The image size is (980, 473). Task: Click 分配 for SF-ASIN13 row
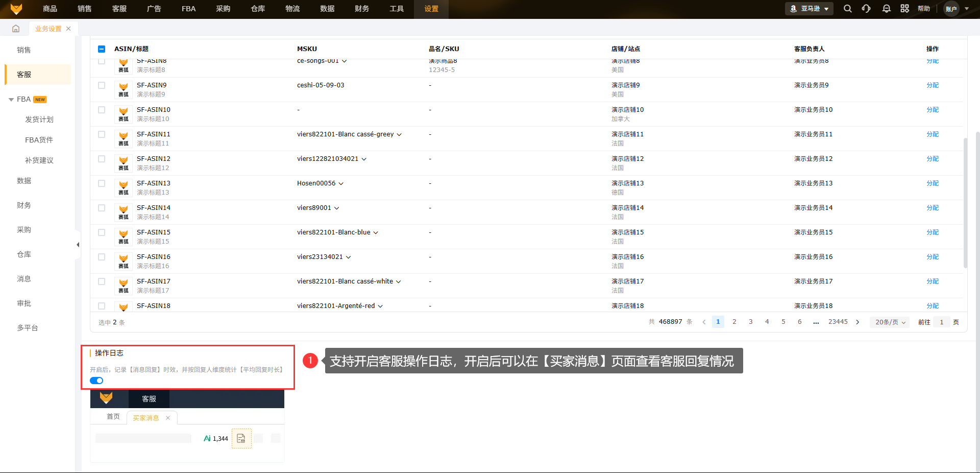coord(933,183)
